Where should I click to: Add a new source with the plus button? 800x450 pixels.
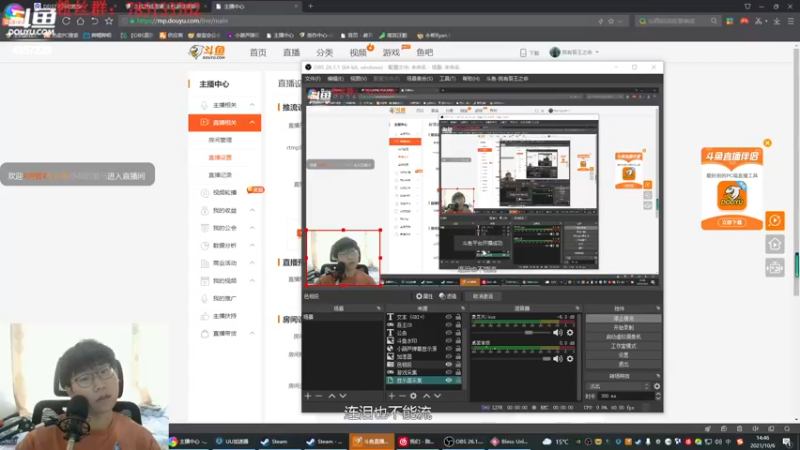pyautogui.click(x=391, y=396)
